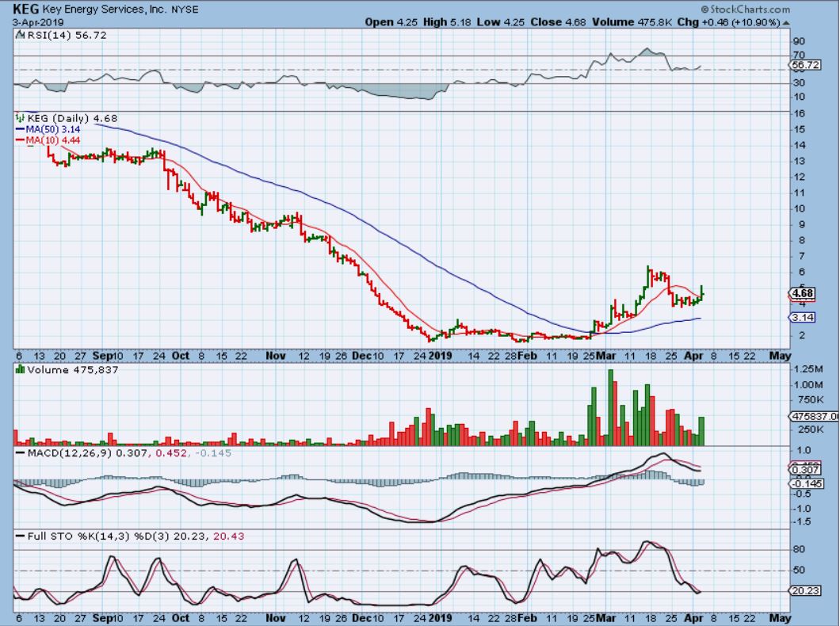840x626 pixels.
Task: Click the KEG (Daily) candlestick legend icon
Action: pyautogui.click(x=21, y=118)
